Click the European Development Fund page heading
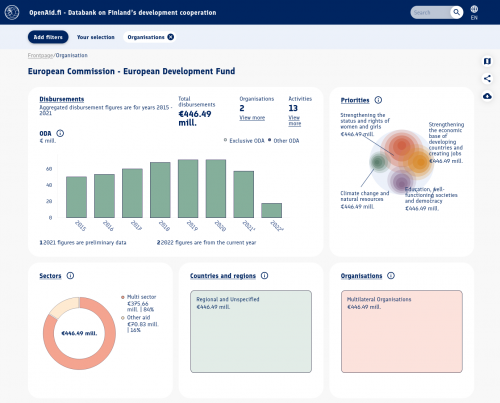The image size is (500, 403). 131,71
